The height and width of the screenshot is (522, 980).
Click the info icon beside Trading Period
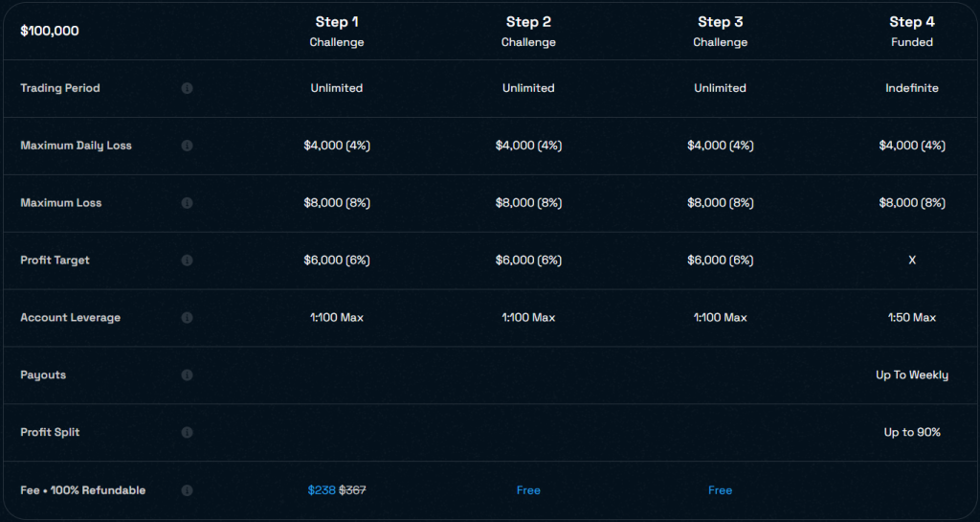(x=187, y=88)
